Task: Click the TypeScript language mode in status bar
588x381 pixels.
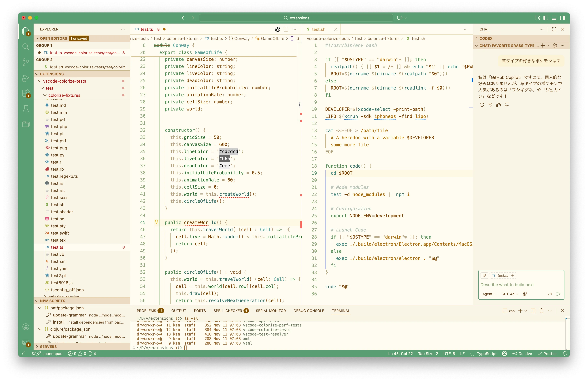Action: pyautogui.click(x=487, y=354)
